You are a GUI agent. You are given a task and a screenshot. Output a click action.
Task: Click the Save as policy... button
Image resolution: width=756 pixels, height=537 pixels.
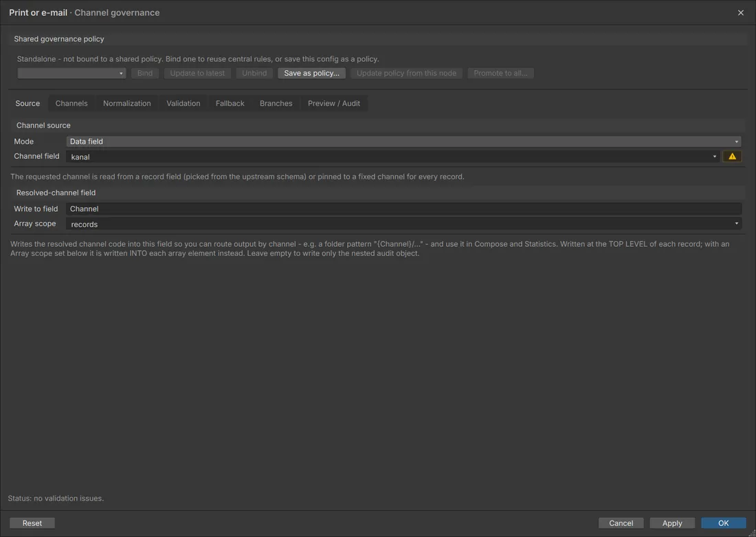pos(311,74)
